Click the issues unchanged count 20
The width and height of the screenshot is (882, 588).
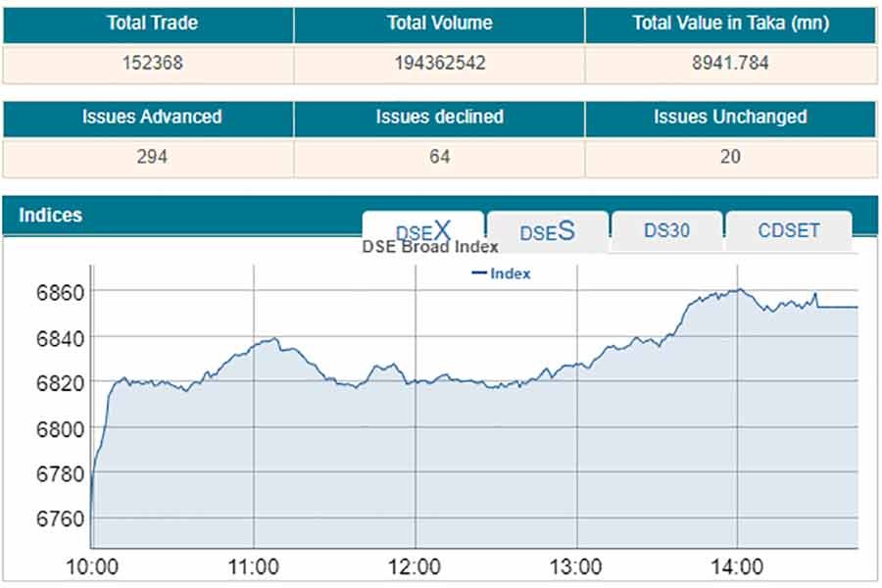coord(730,157)
